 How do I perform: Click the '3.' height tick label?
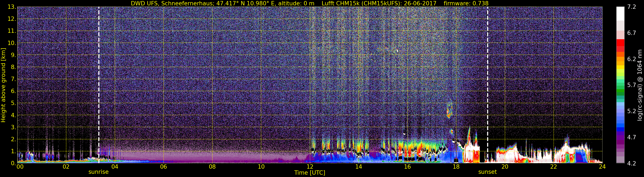13,127
